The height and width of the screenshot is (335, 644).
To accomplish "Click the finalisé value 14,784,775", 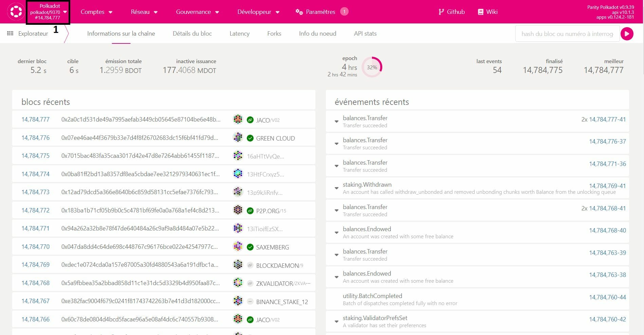I will [x=542, y=70].
